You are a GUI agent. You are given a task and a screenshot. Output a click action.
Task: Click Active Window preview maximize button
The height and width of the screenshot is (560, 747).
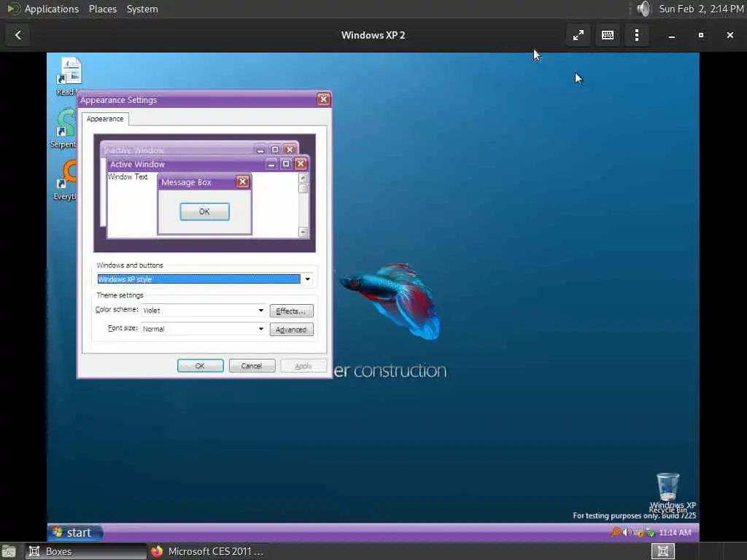tap(286, 164)
